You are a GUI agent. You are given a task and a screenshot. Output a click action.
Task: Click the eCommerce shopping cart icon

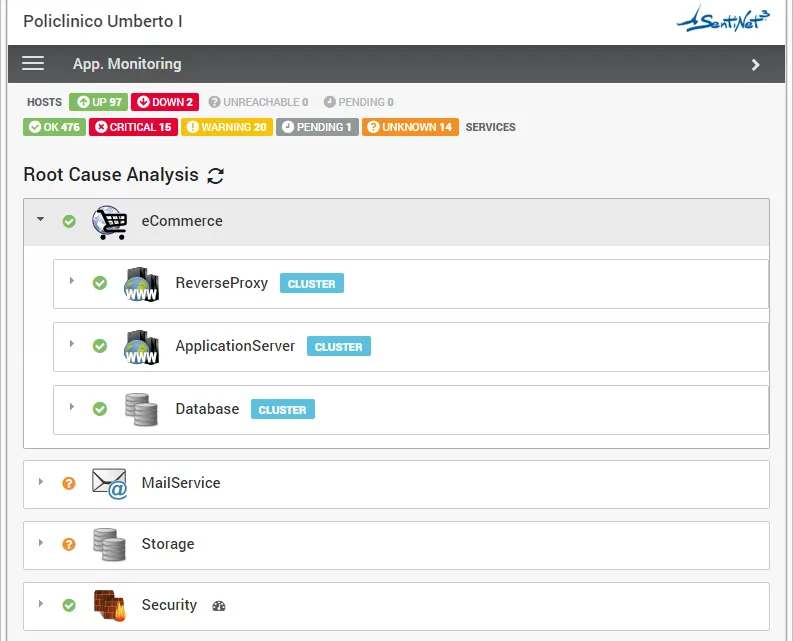tap(110, 222)
